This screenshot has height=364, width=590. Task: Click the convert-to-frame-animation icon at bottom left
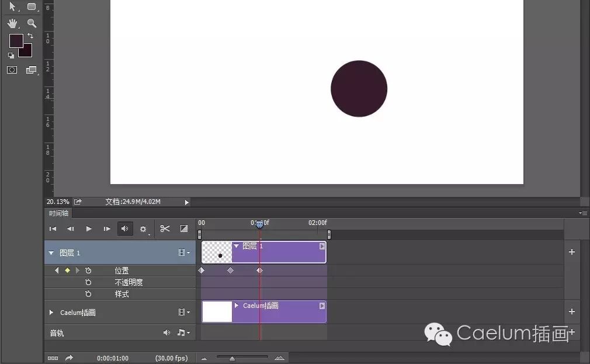54,358
